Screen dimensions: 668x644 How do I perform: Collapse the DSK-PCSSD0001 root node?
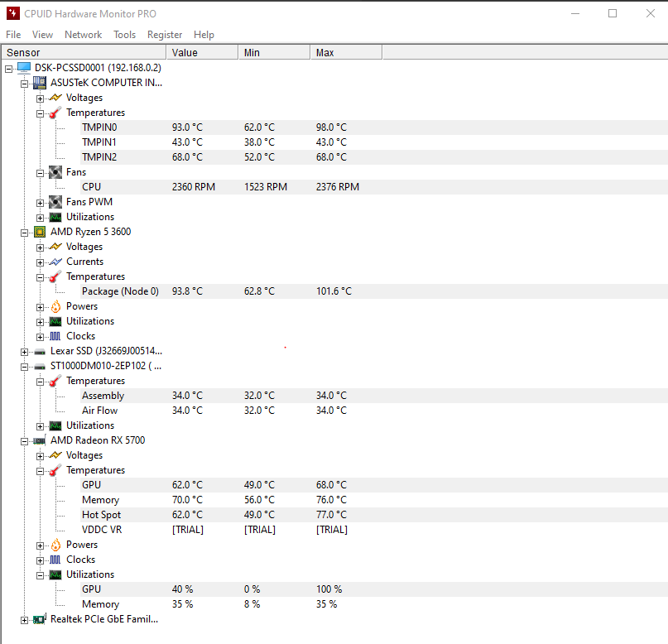point(8,69)
